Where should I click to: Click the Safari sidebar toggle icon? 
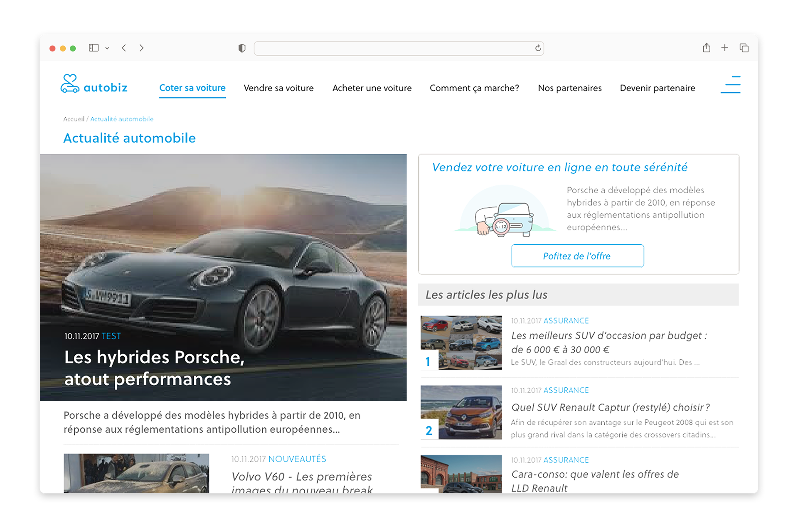tap(94, 48)
